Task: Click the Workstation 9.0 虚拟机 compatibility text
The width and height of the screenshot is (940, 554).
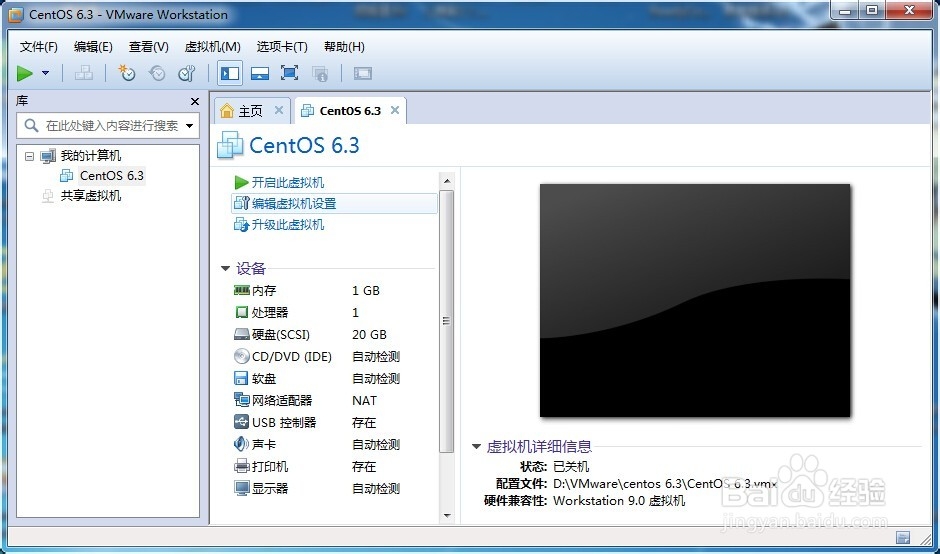Action: [x=619, y=501]
